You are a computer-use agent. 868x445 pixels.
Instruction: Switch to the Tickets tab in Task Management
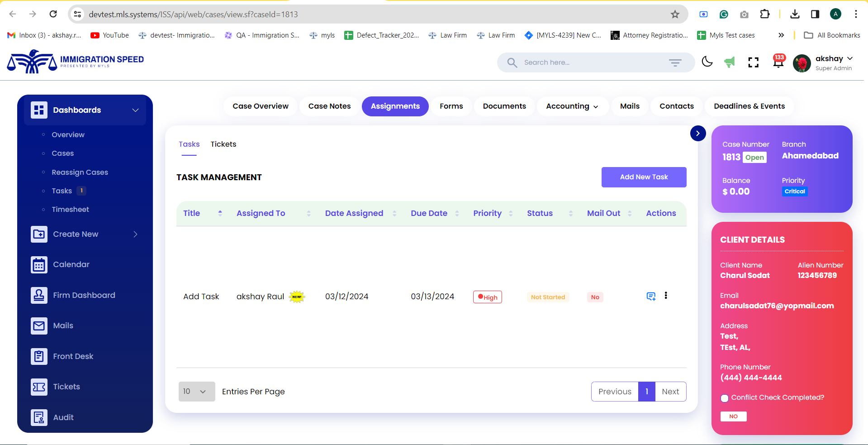[x=223, y=144]
